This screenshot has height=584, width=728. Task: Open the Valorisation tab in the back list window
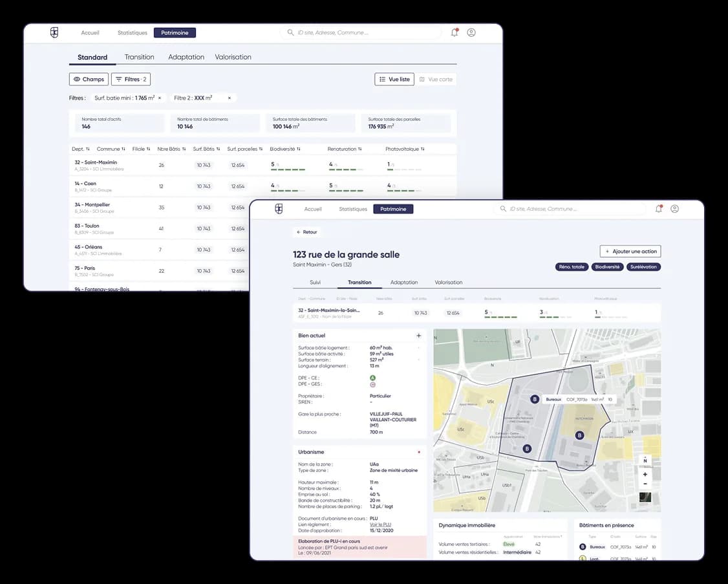[x=233, y=57]
